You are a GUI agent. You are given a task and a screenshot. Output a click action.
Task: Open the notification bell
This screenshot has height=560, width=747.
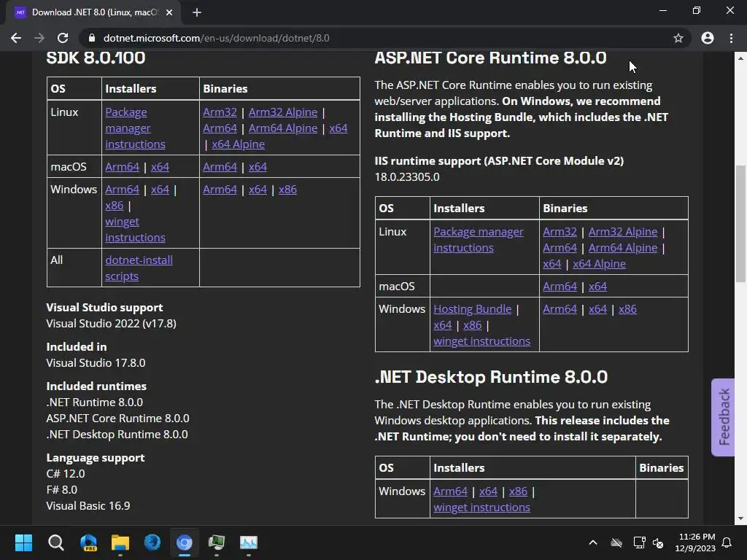727,542
